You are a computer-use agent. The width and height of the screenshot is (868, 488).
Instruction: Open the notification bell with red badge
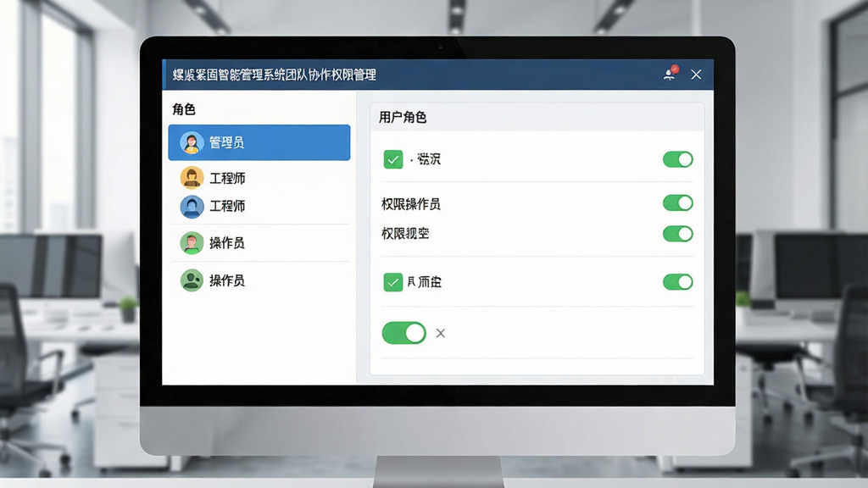pyautogui.click(x=670, y=74)
